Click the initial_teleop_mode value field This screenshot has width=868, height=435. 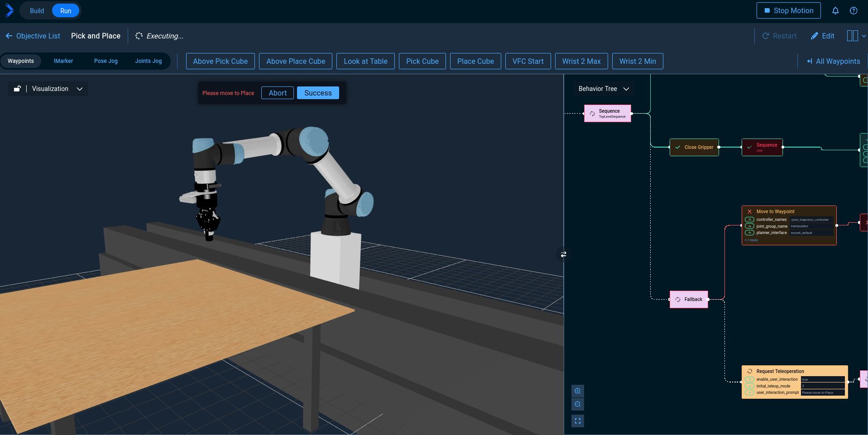point(823,386)
